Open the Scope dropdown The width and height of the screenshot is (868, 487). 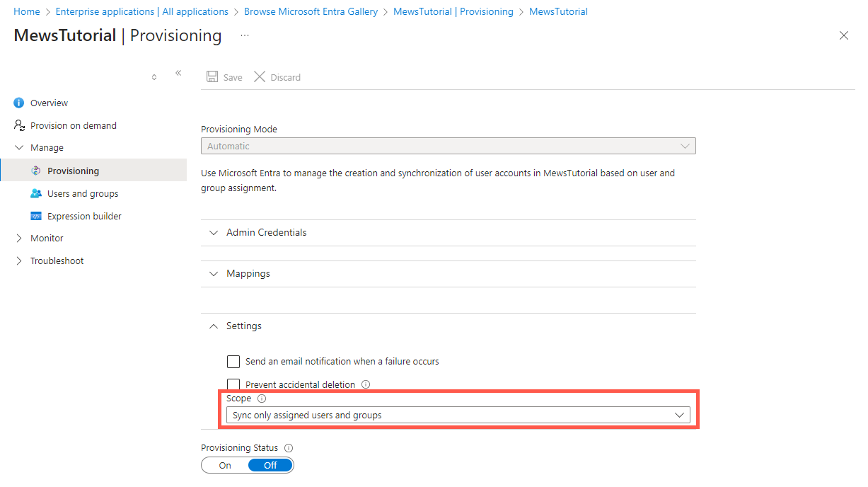458,416
